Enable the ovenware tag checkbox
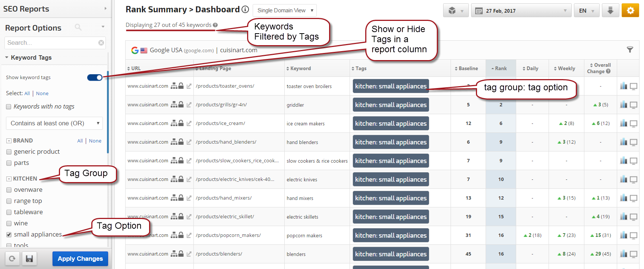The image size is (644, 269). [x=9, y=190]
